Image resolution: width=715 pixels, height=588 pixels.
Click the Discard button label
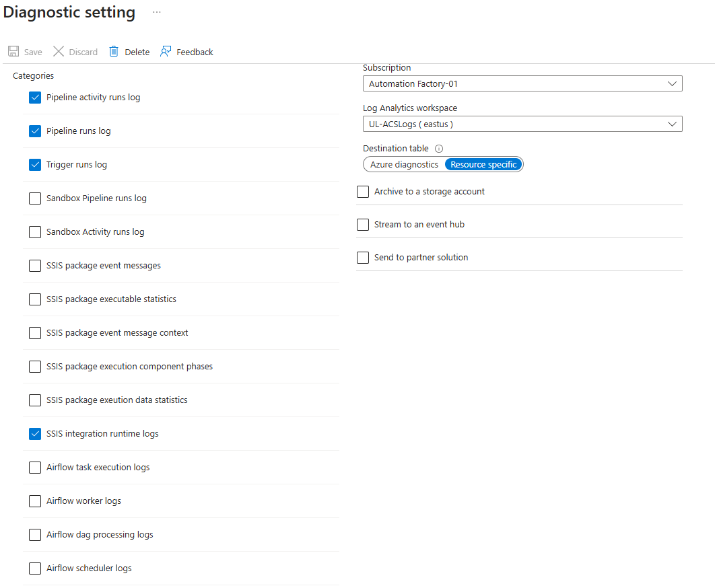point(83,52)
